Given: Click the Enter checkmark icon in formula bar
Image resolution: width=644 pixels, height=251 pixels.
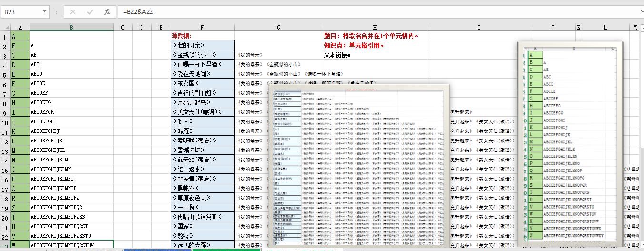Looking at the screenshot, I should click(90, 11).
